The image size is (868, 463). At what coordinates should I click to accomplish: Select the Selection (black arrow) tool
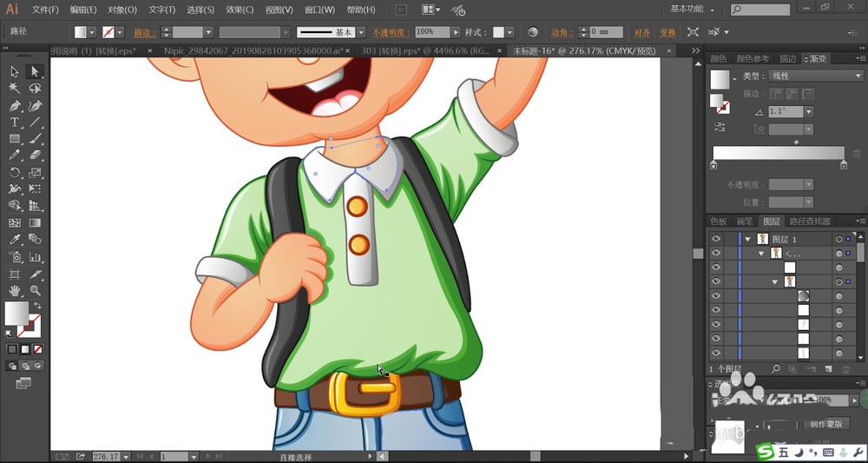(15, 71)
